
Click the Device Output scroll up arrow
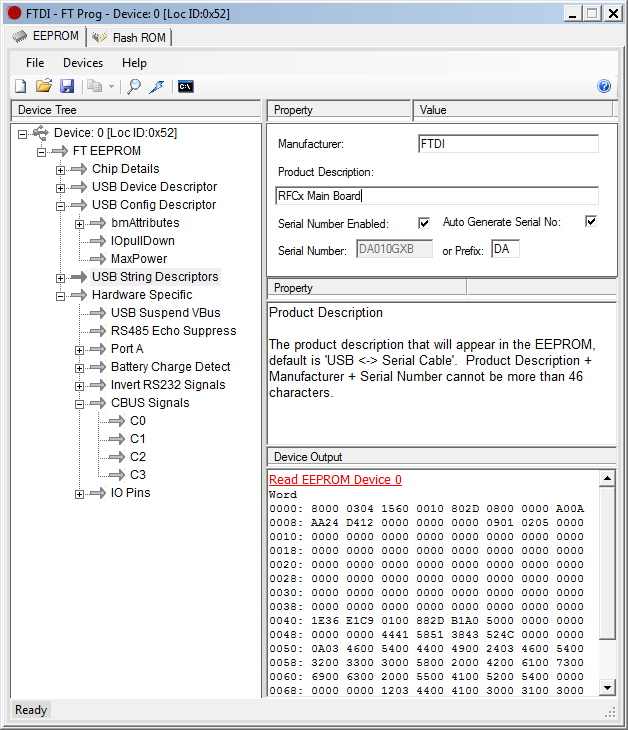tap(607, 479)
